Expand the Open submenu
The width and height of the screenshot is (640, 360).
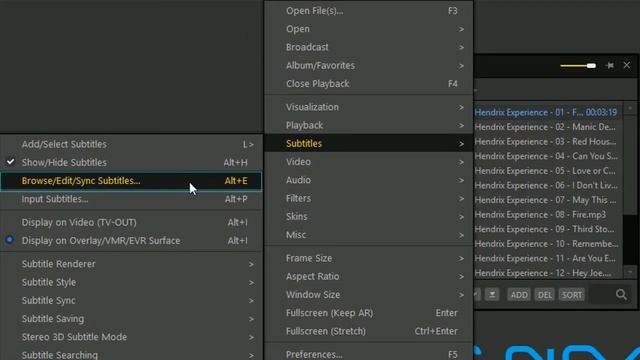(369, 29)
